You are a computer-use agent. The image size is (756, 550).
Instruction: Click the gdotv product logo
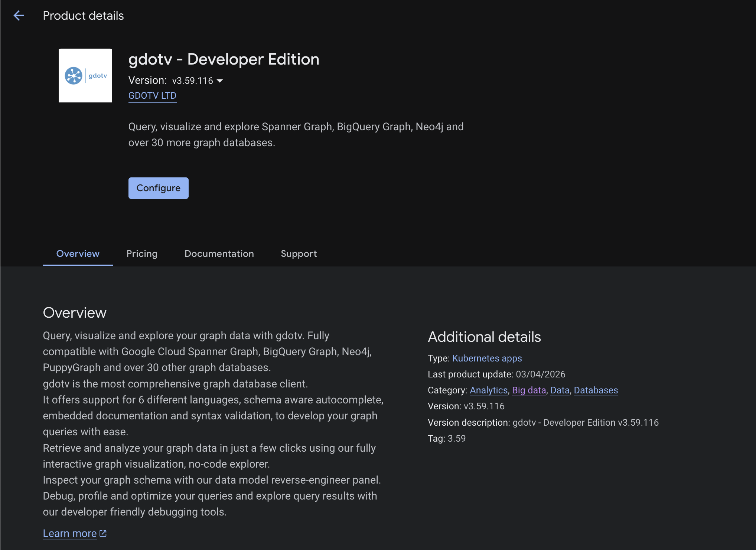point(85,75)
